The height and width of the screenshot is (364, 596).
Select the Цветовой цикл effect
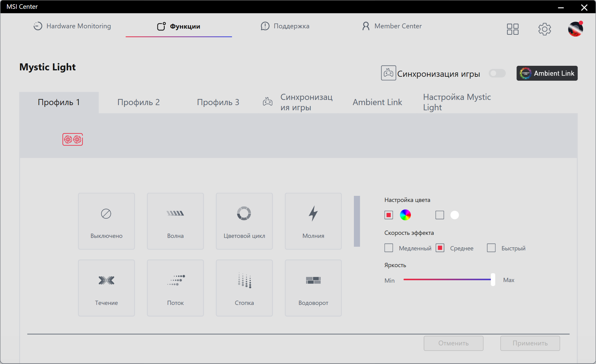[x=244, y=221]
